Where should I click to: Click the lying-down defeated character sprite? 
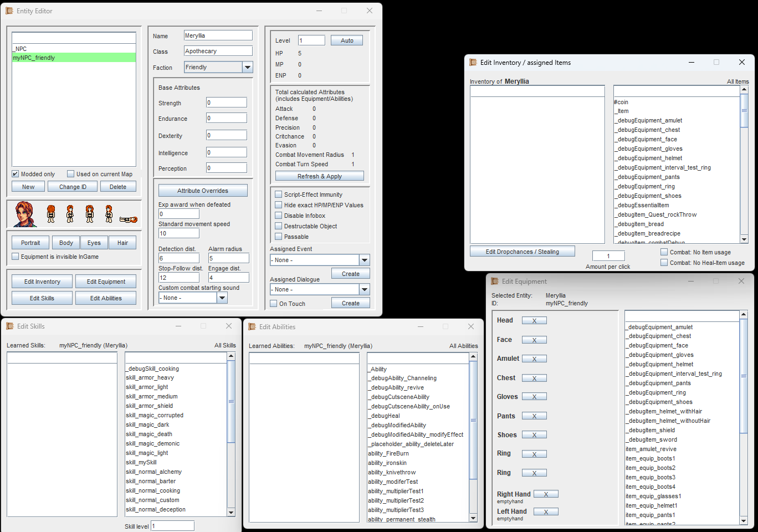pos(128,219)
